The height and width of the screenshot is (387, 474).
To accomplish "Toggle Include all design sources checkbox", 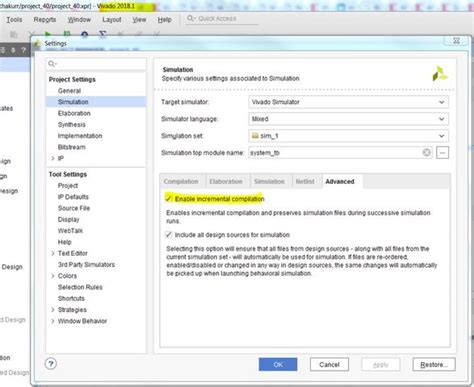I will 169,235.
